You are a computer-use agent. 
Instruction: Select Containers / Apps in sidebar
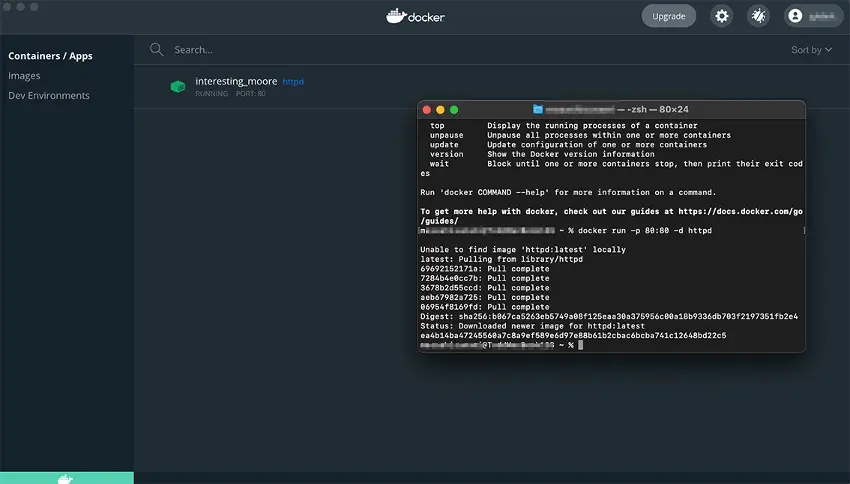pyautogui.click(x=50, y=56)
